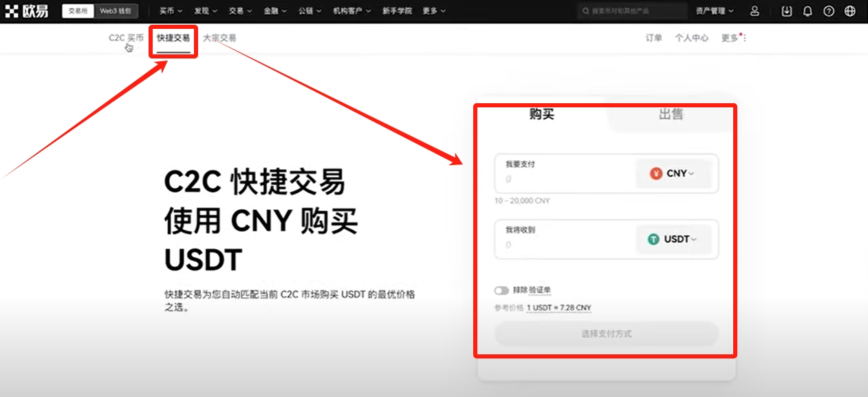Screen dimensions: 868x397
Task: Click the 选择支付方式 button
Action: tap(607, 334)
